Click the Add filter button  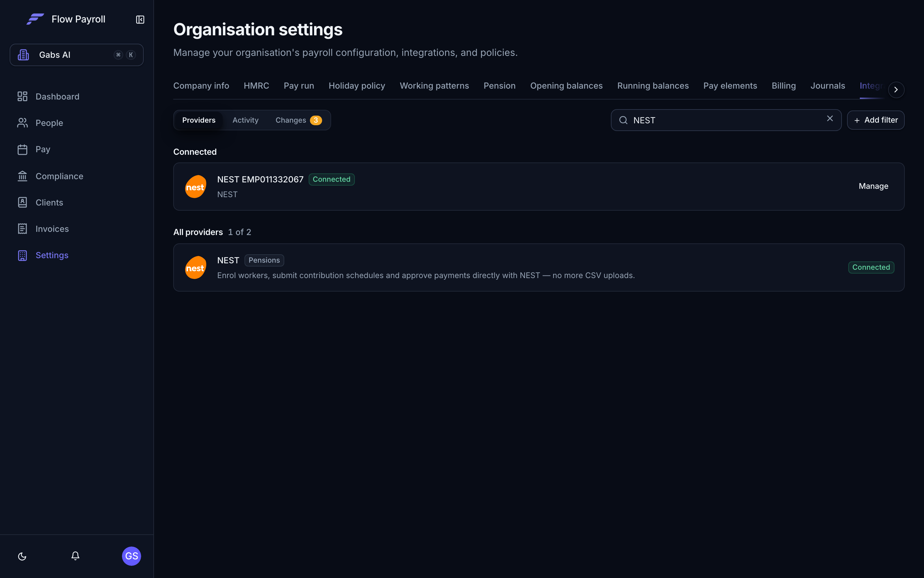pos(876,120)
